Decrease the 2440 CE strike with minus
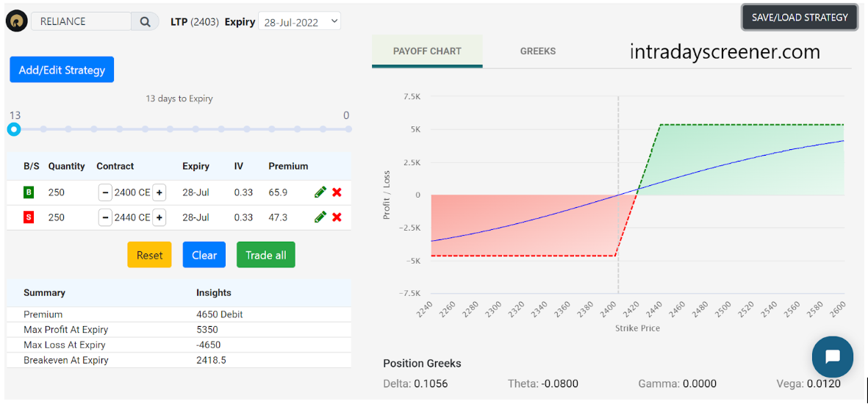 [x=105, y=217]
